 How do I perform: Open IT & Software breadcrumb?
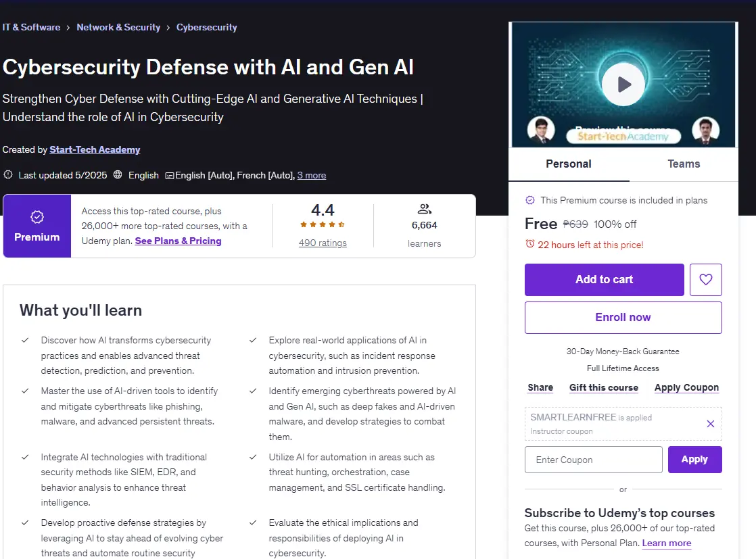click(31, 28)
